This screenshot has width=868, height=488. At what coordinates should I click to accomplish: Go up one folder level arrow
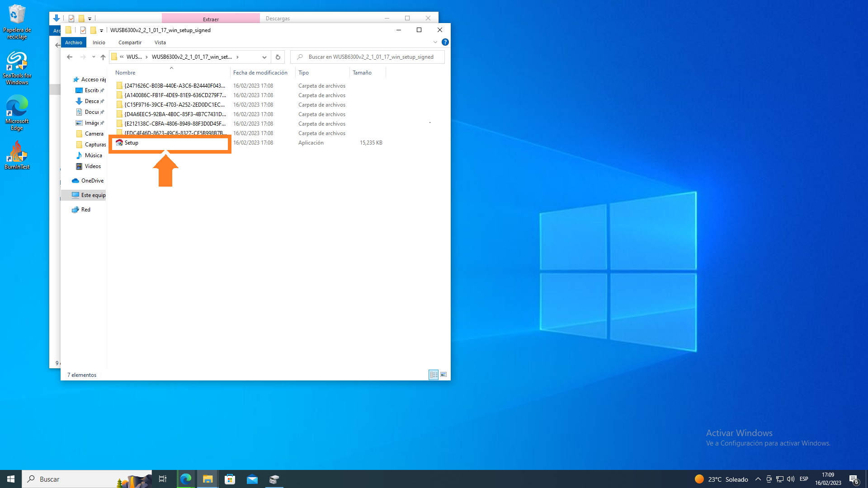(103, 57)
